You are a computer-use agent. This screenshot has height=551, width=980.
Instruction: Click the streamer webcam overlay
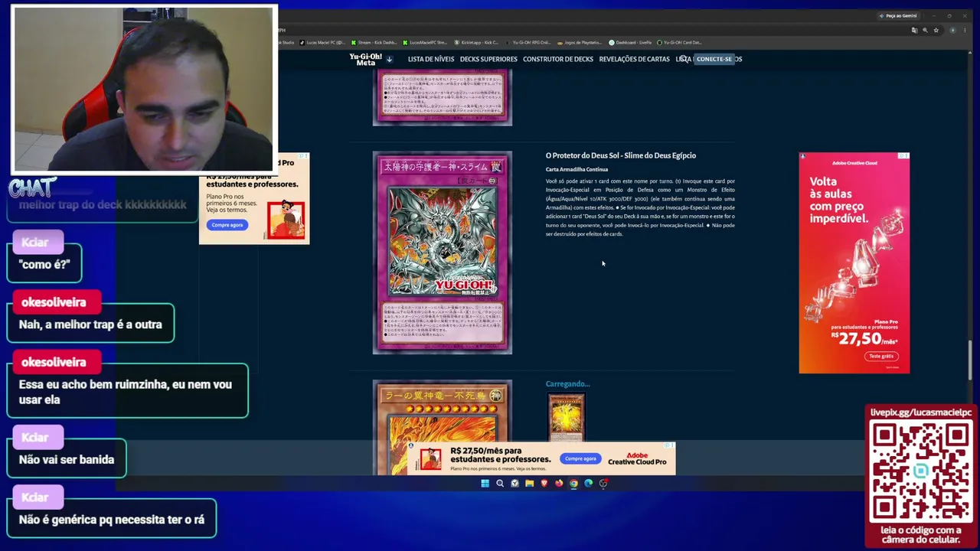144,90
